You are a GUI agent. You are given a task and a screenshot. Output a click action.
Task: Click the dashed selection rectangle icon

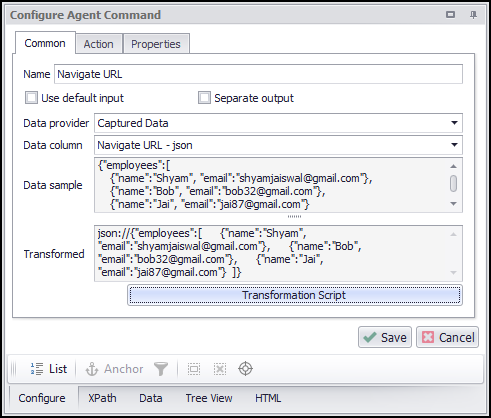[x=194, y=369]
